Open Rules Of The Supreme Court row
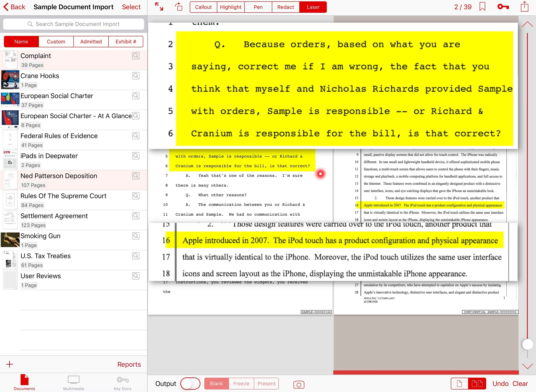The image size is (536, 392). (x=74, y=200)
